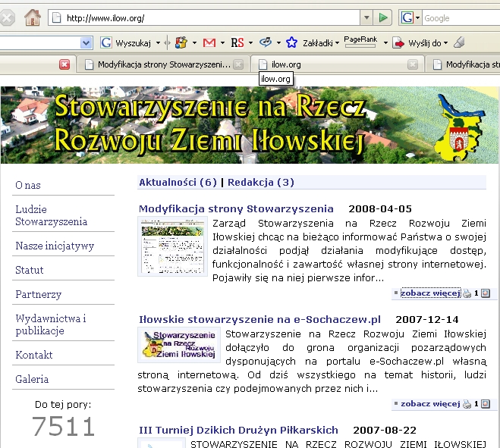Click the colorful star-box toolbar icon
This screenshot has height=448, width=500.
pyautogui.click(x=181, y=42)
